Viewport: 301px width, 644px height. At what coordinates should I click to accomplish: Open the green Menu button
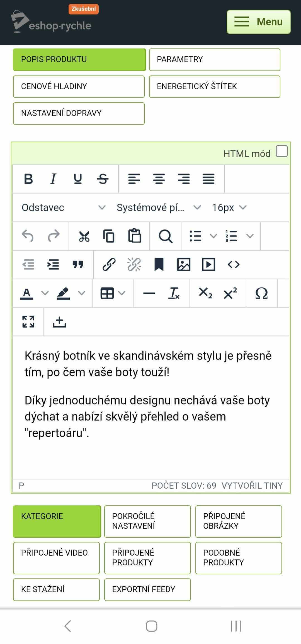[x=259, y=22]
